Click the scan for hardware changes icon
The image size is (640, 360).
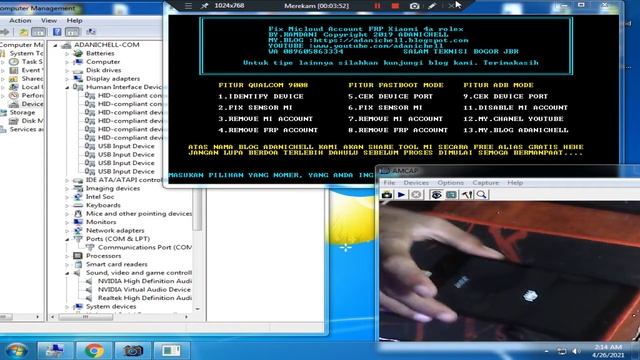click(x=91, y=32)
